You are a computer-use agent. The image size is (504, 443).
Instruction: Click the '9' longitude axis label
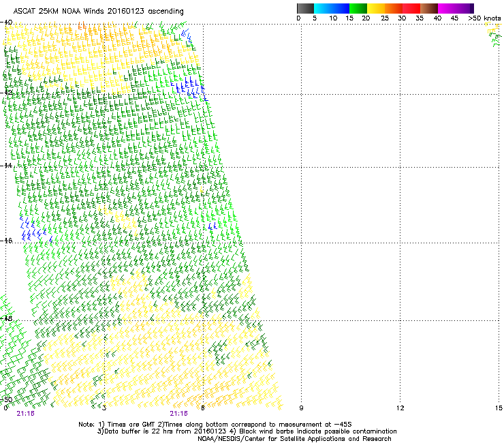pos(301,408)
